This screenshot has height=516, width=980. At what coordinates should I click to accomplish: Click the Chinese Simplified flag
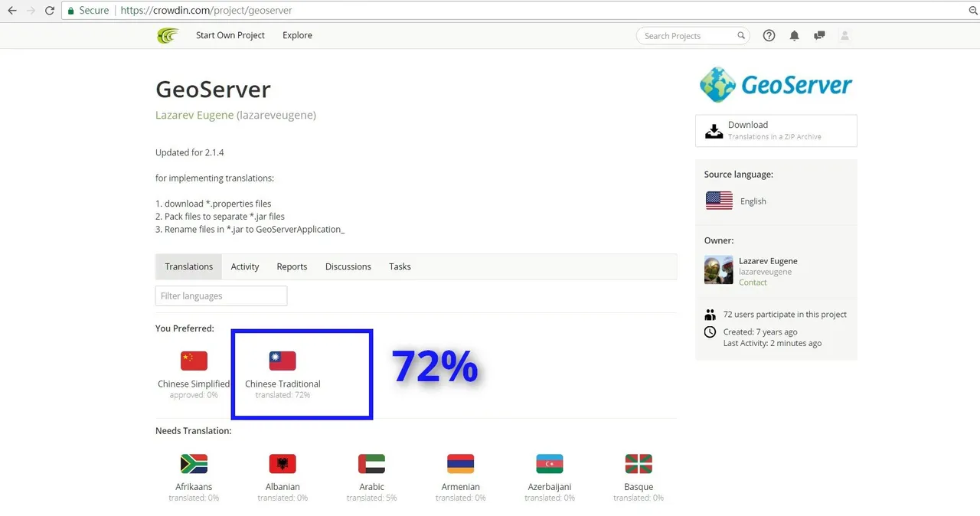pos(194,361)
